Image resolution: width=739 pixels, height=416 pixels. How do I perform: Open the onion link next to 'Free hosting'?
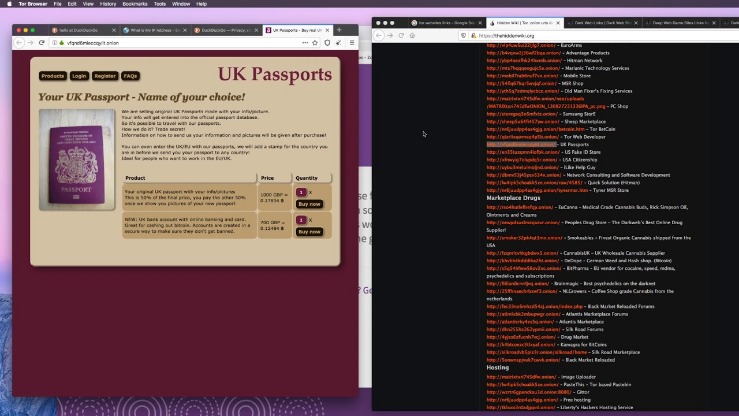pos(522,400)
